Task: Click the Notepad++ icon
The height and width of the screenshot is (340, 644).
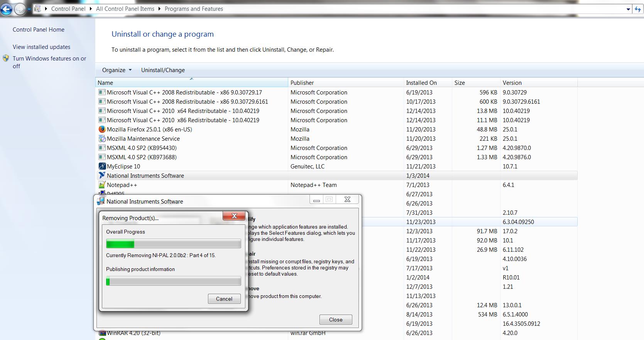Action: point(102,185)
